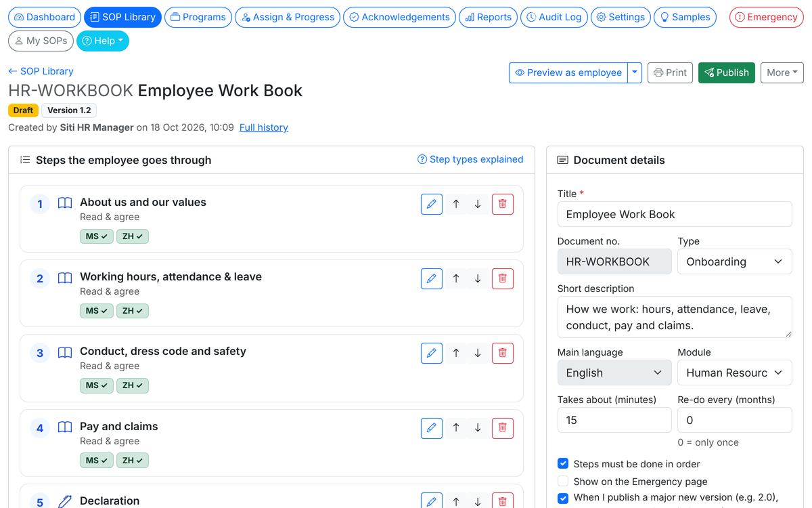Click the Title input field
The image size is (812, 508).
coord(675,214)
